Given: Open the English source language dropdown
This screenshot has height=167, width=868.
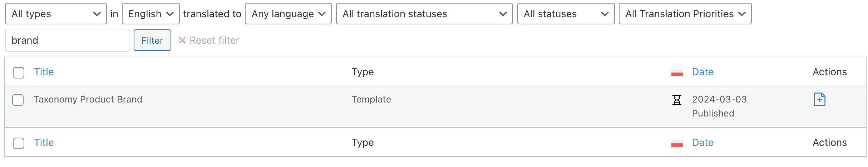Looking at the screenshot, I should pyautogui.click(x=151, y=14).
